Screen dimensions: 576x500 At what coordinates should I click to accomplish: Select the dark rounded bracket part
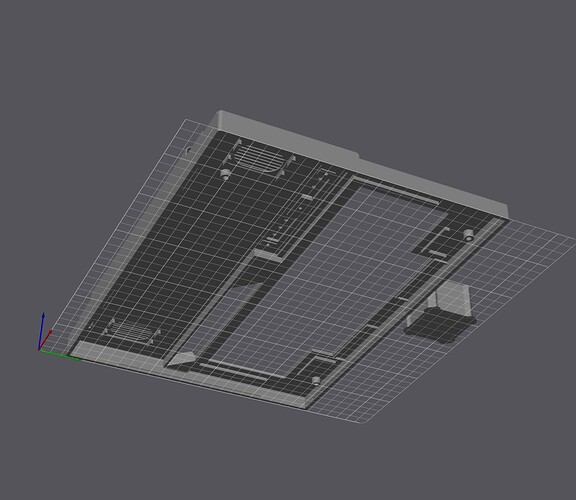440,325
